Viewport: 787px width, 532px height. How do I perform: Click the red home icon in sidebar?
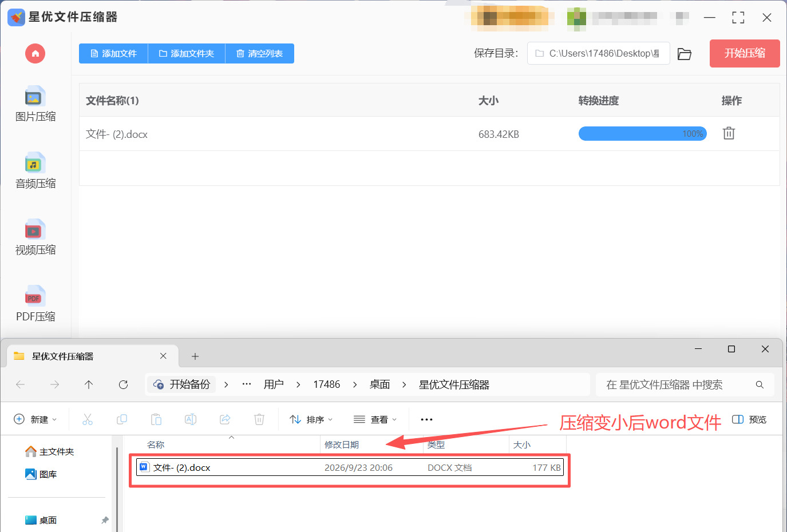coord(35,54)
